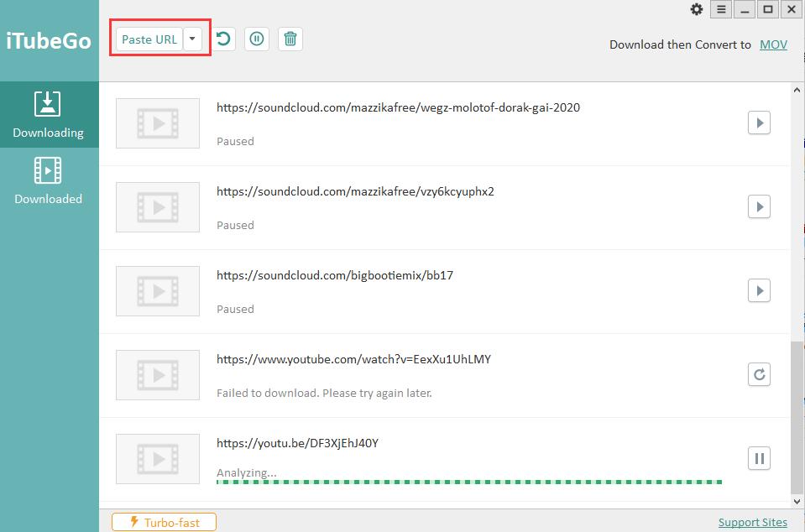805x532 pixels.
Task: Click the Analyzing progress bar
Action: coord(469,482)
